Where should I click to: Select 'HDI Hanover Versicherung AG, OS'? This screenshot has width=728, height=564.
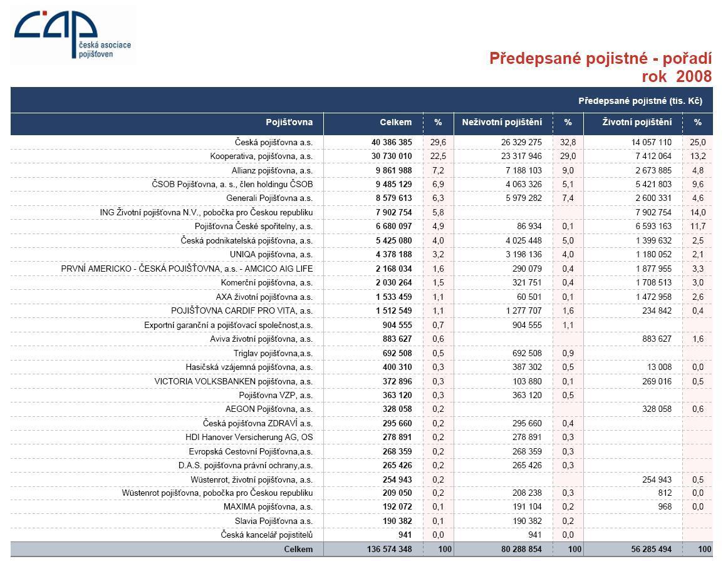coord(249,438)
